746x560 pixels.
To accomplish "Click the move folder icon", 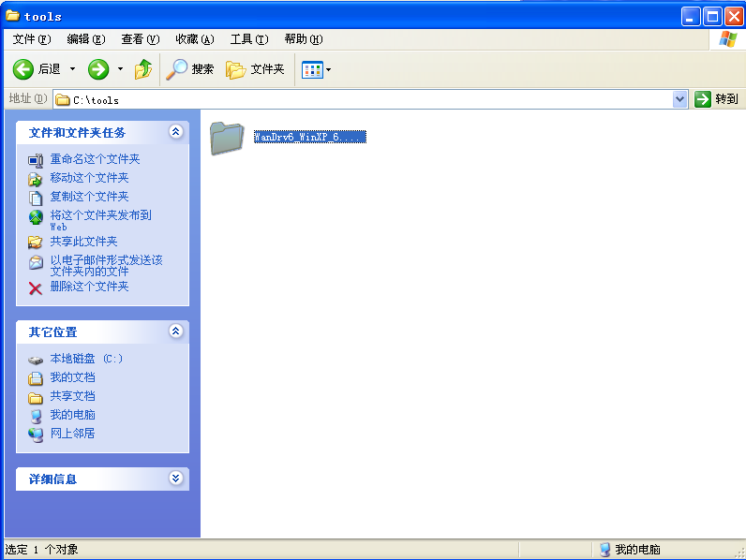I will coord(36,179).
